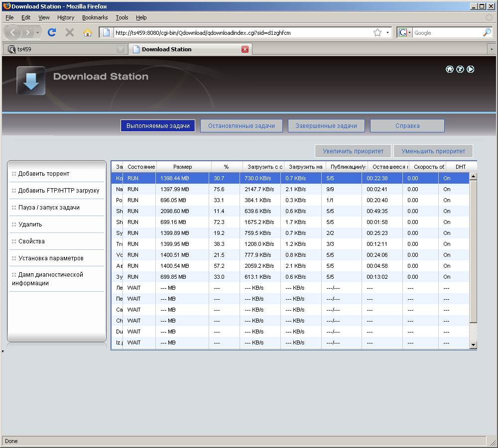Screen dimensions: 498x448
Task: Open the address bar URL dropdown arrow
Action: click(387, 32)
